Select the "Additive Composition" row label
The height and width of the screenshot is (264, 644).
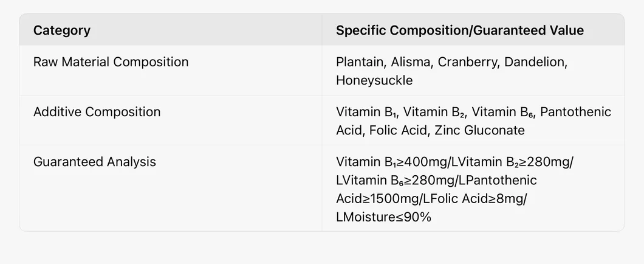(97, 112)
